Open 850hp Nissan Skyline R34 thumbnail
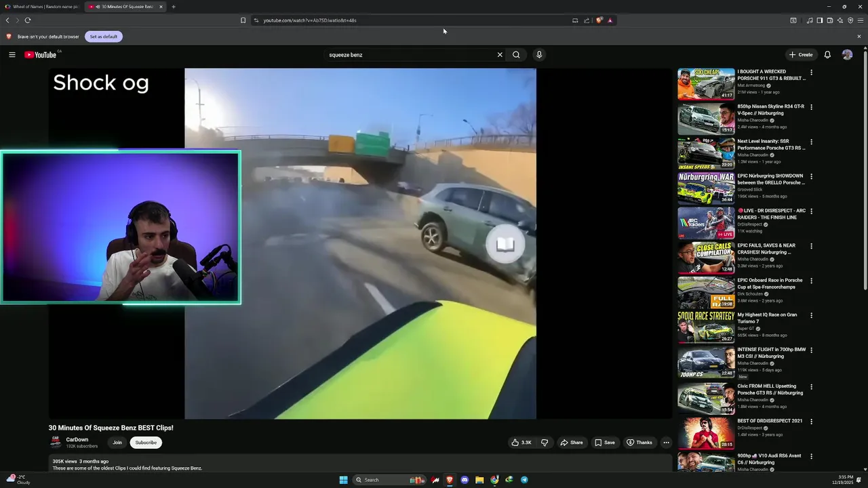This screenshot has width=868, height=488. [706, 119]
